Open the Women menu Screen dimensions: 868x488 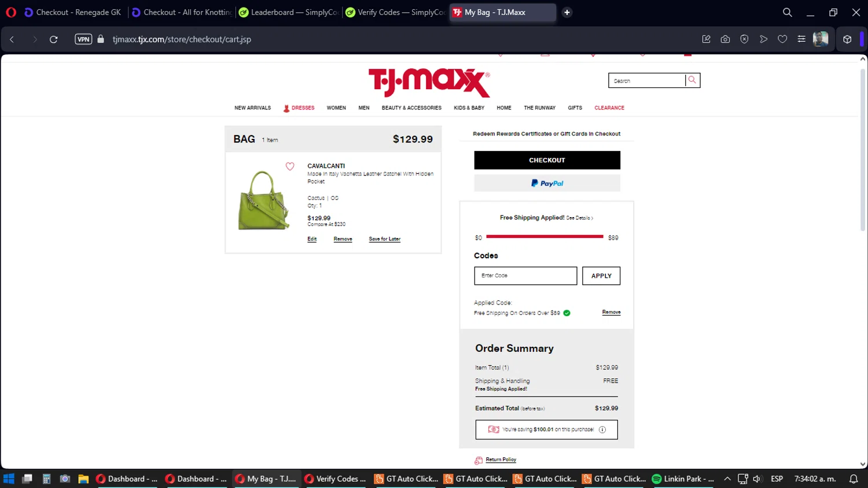pos(336,108)
